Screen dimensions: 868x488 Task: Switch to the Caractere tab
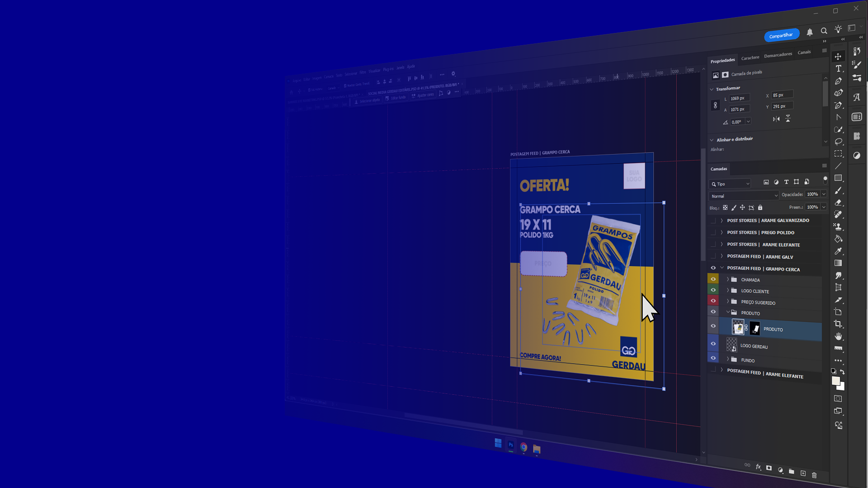(x=750, y=58)
